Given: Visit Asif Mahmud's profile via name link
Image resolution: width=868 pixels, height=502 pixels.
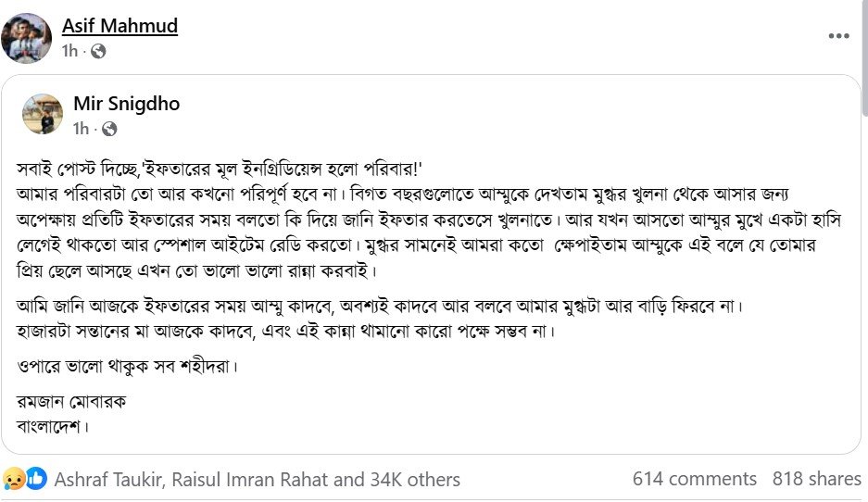Looking at the screenshot, I should (x=120, y=26).
